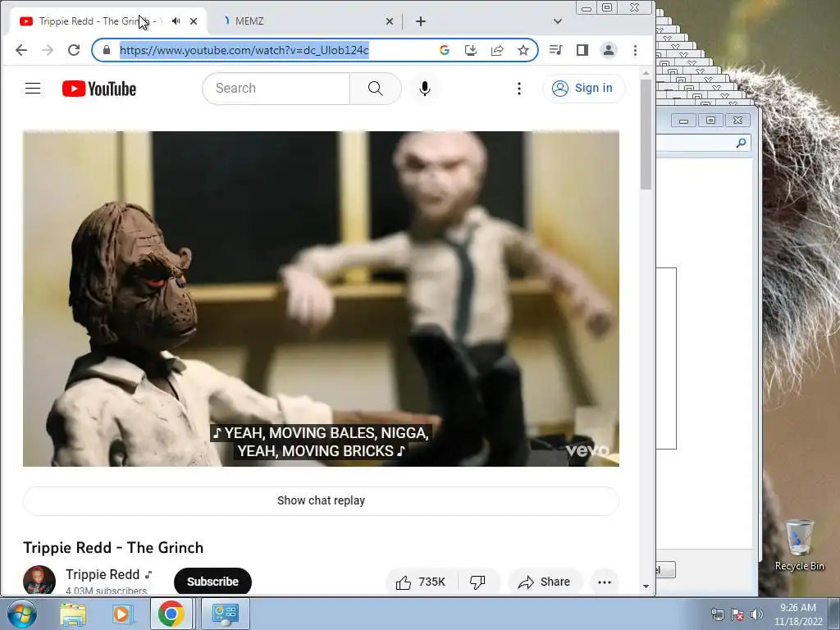Click the Sign in button
The height and width of the screenshot is (630, 840).
point(583,89)
